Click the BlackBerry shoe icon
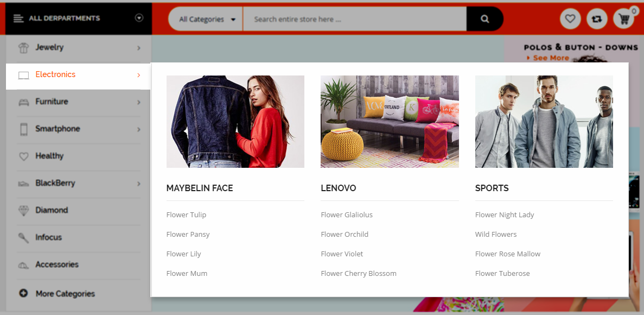 click(x=23, y=184)
